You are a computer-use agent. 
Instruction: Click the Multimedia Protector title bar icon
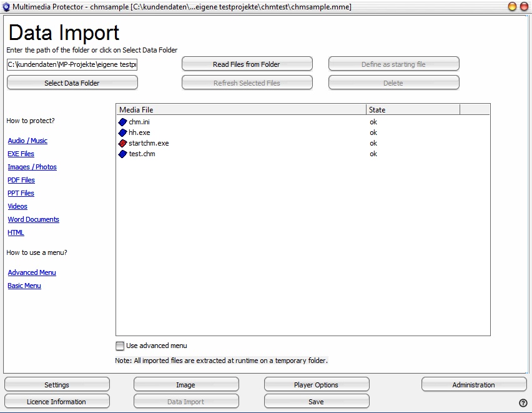[6, 7]
